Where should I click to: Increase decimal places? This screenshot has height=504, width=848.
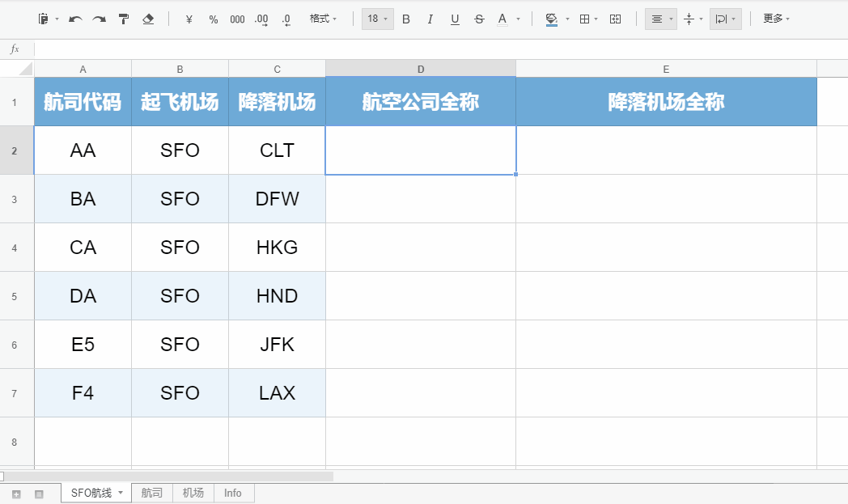261,18
